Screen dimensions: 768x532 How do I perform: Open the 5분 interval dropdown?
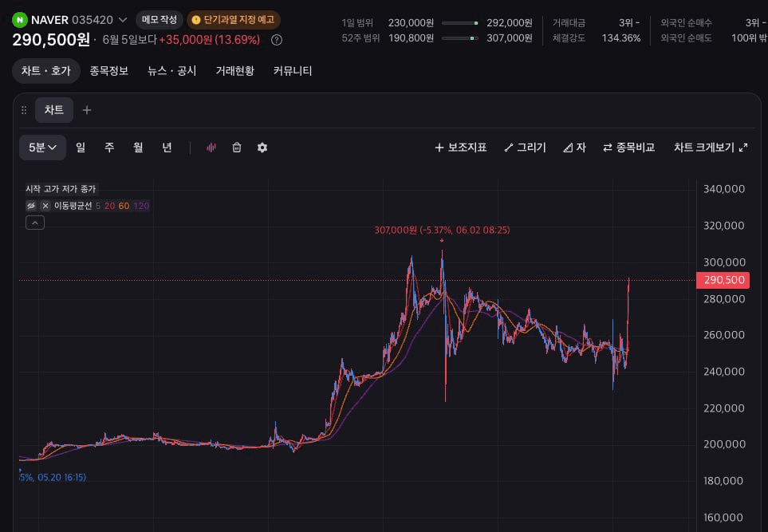(x=42, y=148)
